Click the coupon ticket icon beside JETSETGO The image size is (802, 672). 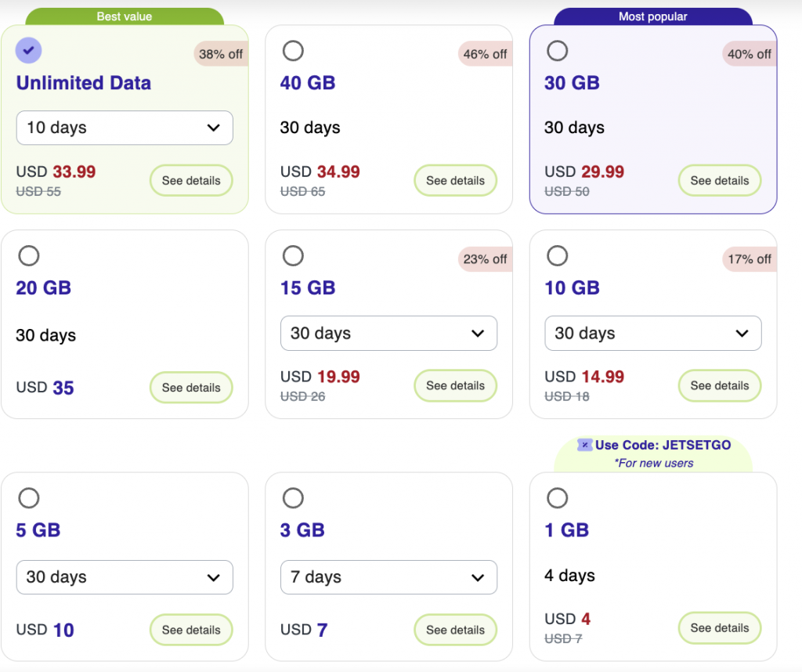[584, 445]
